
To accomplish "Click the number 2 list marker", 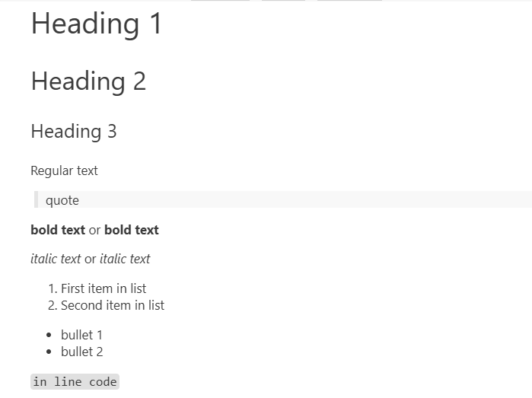I will 52,305.
